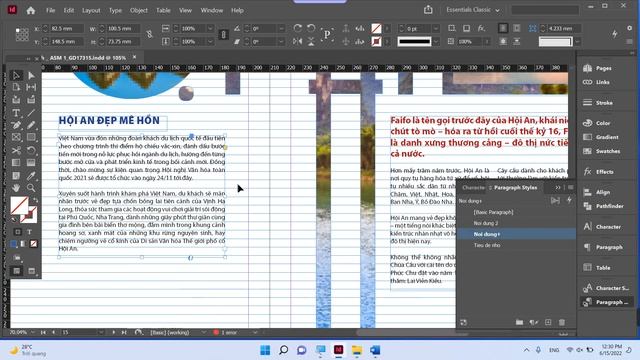Open the Window menu
Image resolution: width=640 pixels, height=360 pixels.
pos(211,11)
